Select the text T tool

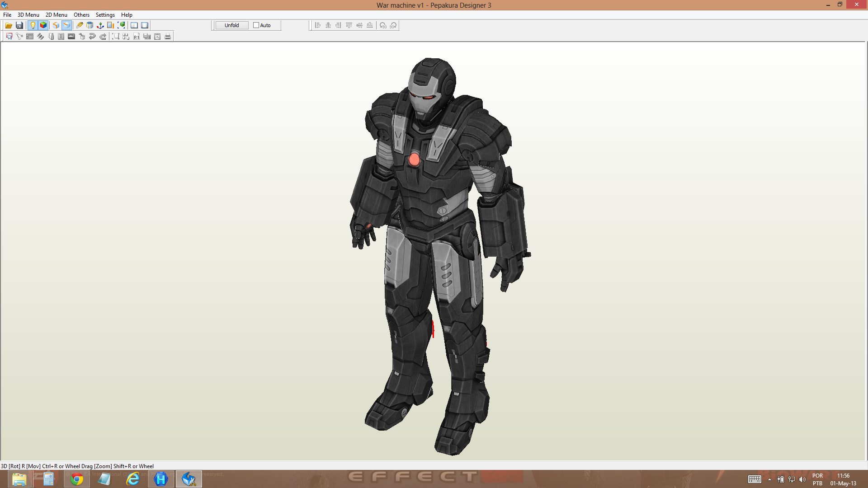(x=61, y=37)
